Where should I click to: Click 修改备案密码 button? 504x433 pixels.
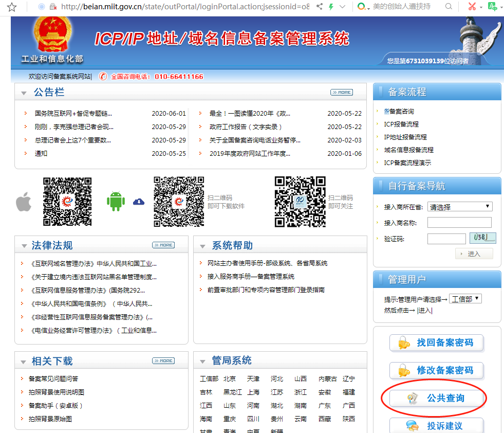click(436, 371)
